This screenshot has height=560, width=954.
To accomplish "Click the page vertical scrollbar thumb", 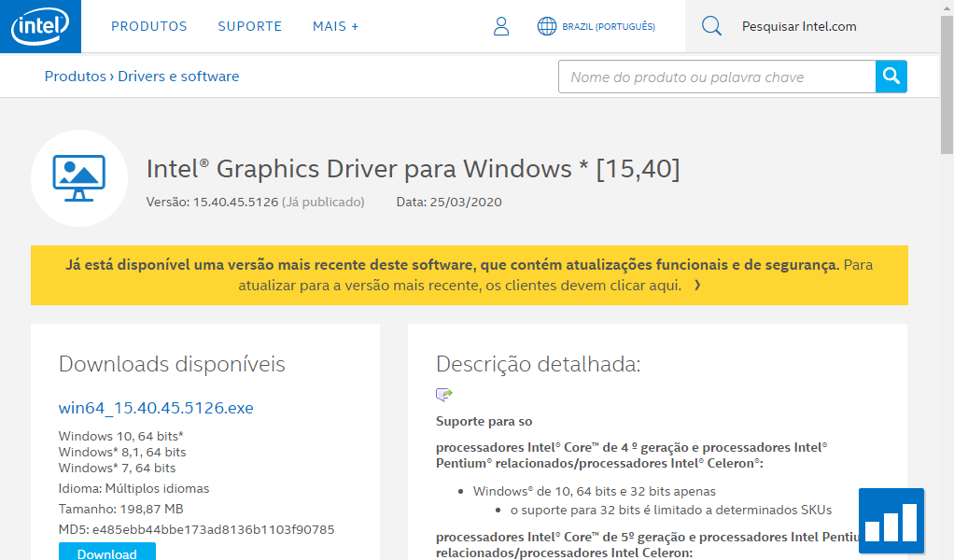I will click(x=947, y=85).
